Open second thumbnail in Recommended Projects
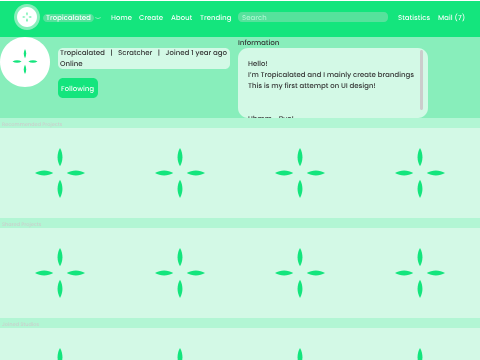480x360 pixels. [x=180, y=173]
